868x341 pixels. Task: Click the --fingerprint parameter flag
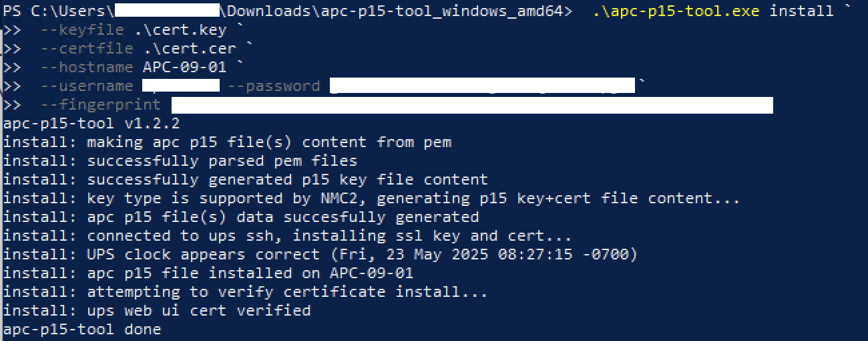[x=100, y=104]
